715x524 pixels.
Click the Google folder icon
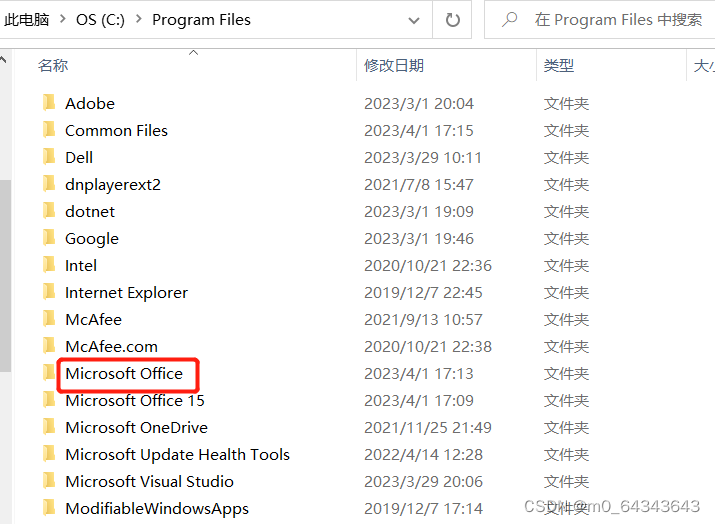coord(49,238)
